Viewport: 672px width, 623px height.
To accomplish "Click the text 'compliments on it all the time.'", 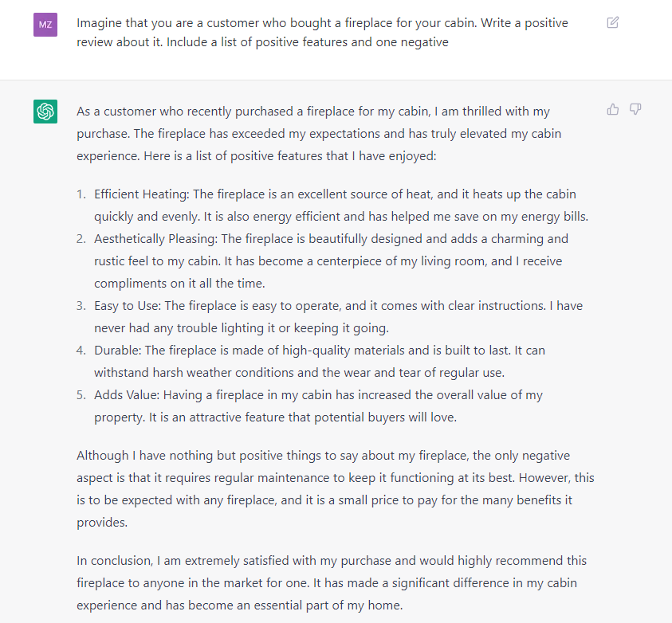I will (x=179, y=284).
